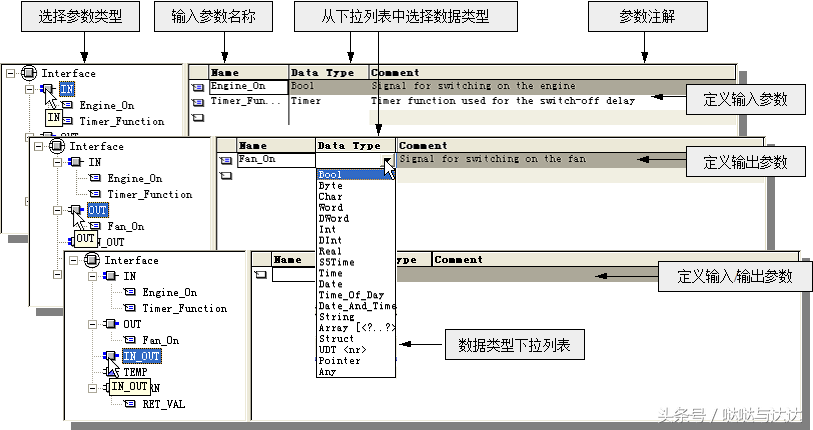Choose Date_And_Time from the data type list
Viewport: 813px width, 430px height.
coord(356,306)
